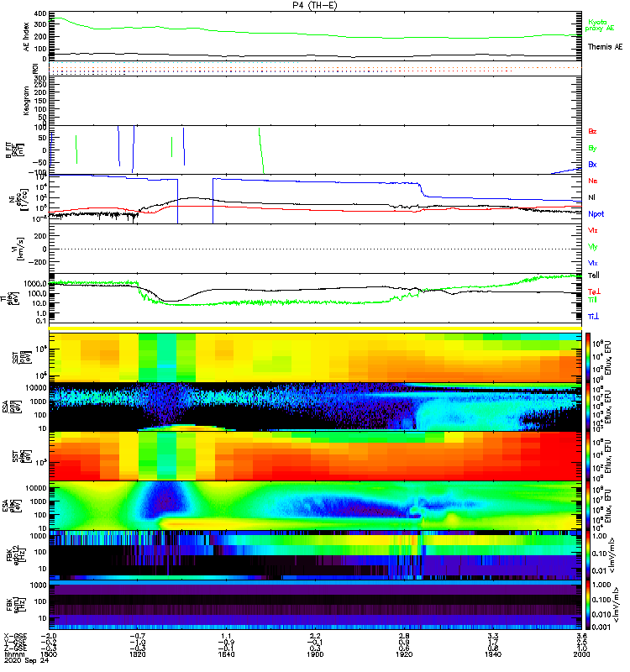630x672 pixels.
Task: Click the Vi [km/s] axis label
Action: 19,249
